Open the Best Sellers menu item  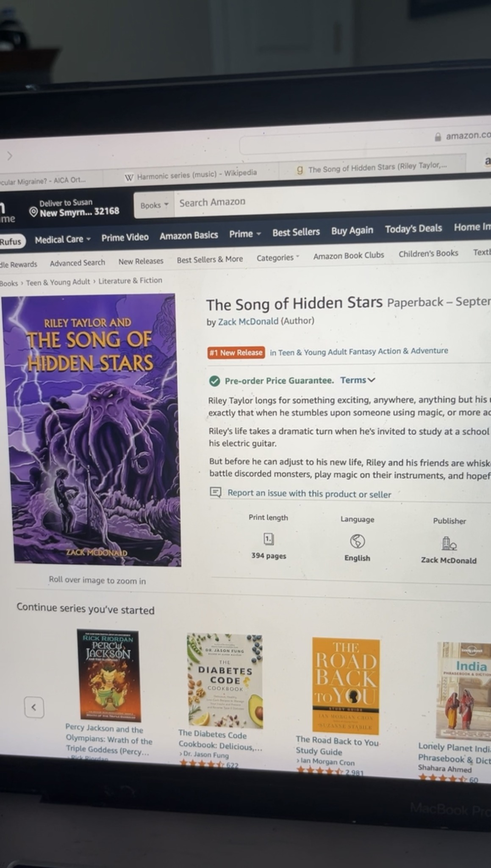(x=296, y=232)
